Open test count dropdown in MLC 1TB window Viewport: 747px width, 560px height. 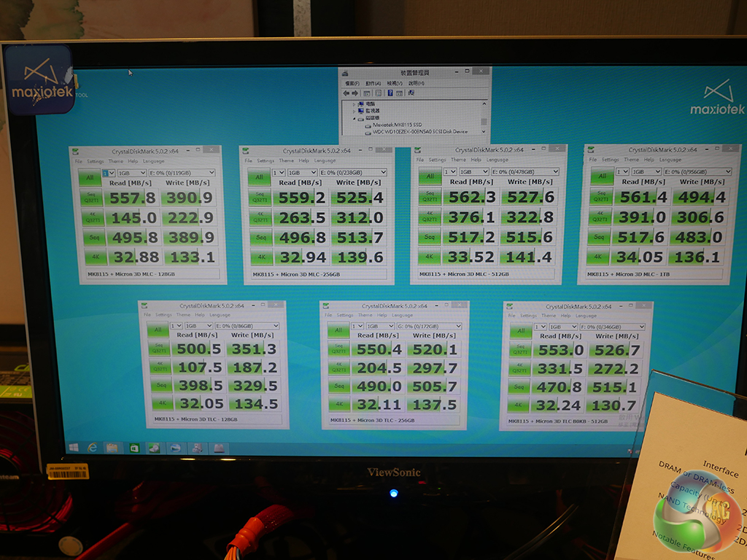[x=622, y=172]
